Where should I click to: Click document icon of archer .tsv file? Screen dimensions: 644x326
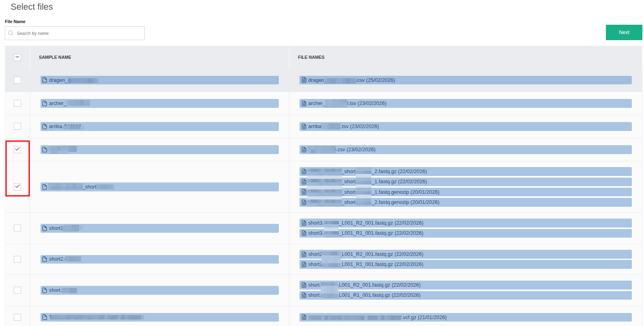click(304, 103)
